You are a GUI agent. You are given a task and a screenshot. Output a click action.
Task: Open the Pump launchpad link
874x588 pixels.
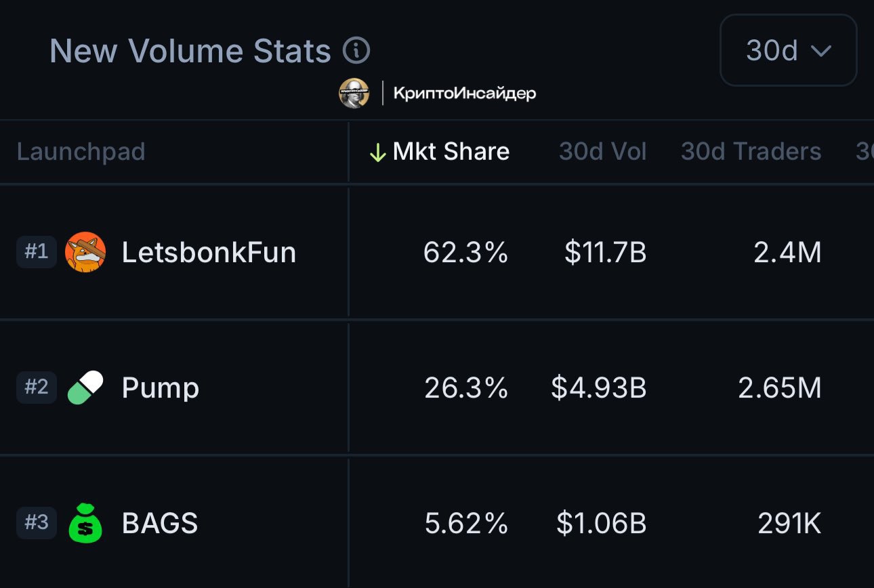tap(161, 388)
